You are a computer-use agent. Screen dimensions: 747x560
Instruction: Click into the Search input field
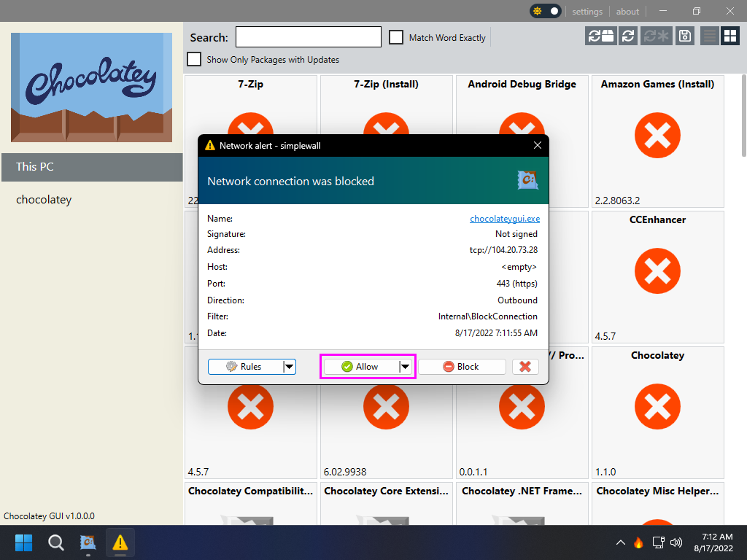click(x=309, y=37)
